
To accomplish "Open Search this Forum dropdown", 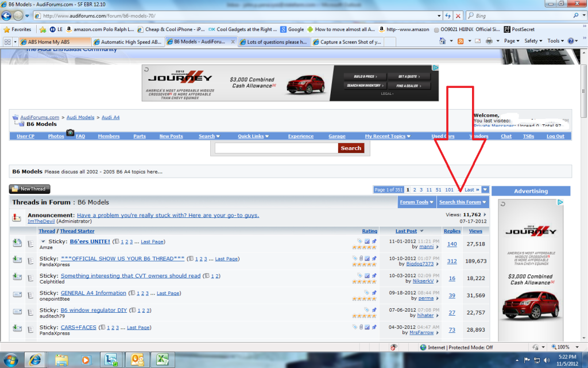I will [463, 202].
